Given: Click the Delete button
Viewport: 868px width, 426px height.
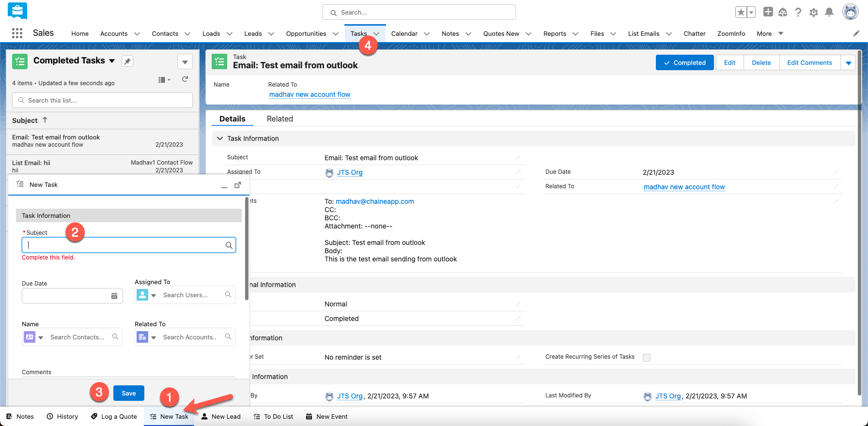Looking at the screenshot, I should point(761,62).
